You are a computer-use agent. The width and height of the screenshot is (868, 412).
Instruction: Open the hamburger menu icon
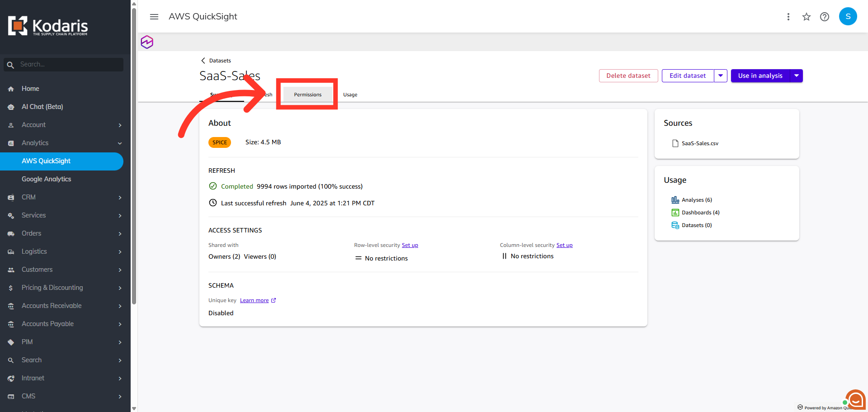[x=154, y=17]
